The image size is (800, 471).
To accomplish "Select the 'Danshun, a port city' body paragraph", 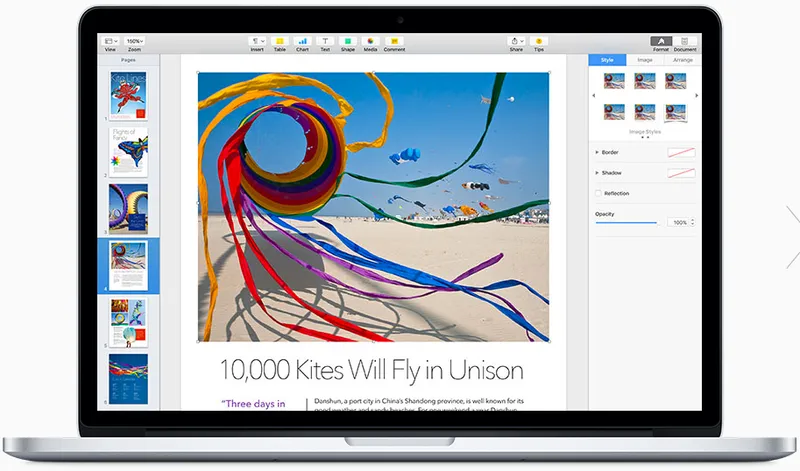I will 418,404.
